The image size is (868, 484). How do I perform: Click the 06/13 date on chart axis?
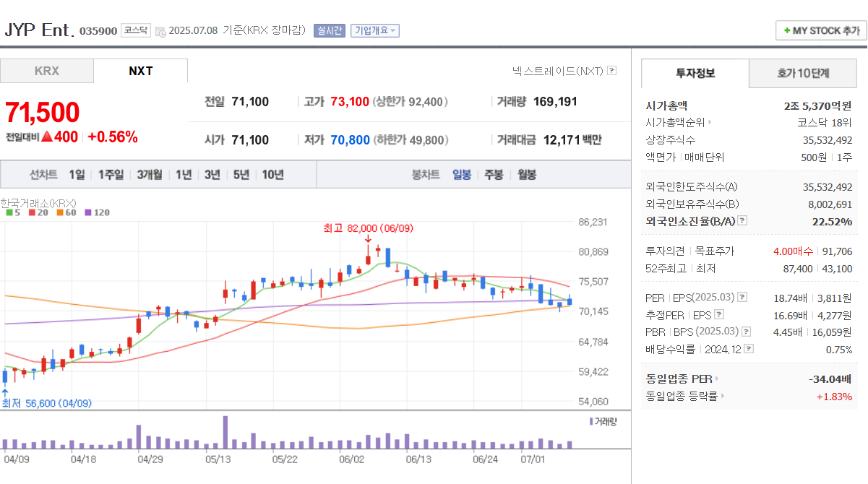[418, 458]
